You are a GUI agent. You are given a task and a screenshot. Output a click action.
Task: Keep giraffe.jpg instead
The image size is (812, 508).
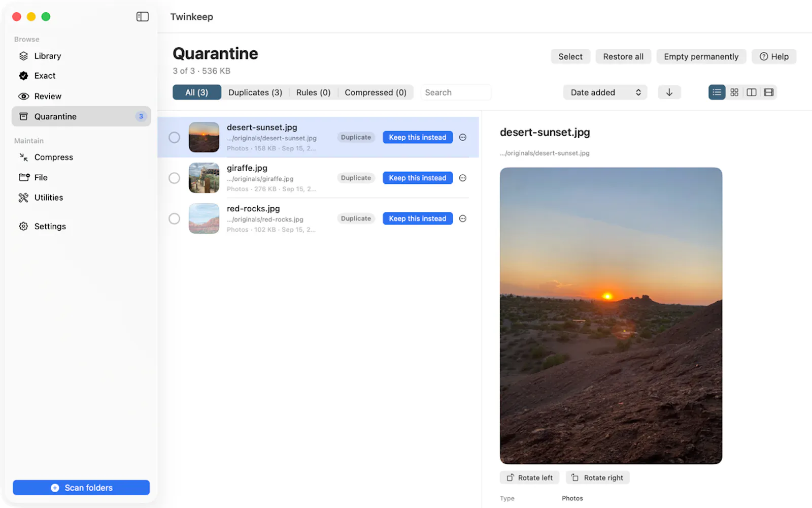click(418, 178)
